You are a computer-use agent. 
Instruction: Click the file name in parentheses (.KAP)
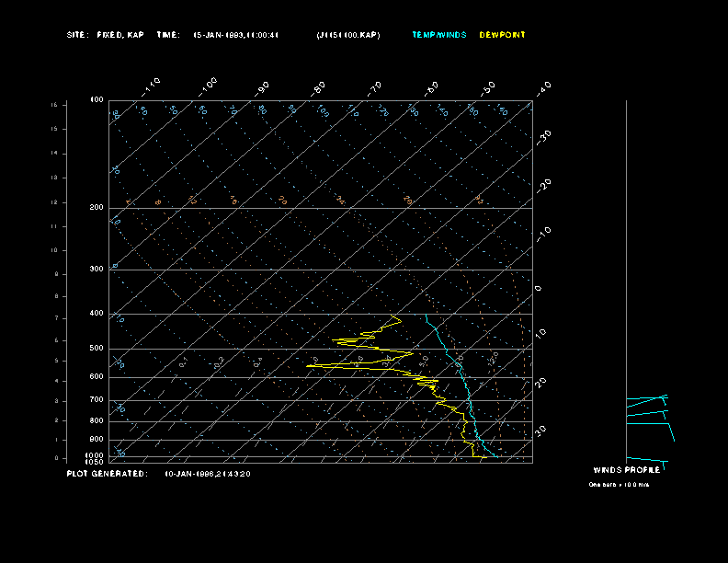pyautogui.click(x=347, y=35)
